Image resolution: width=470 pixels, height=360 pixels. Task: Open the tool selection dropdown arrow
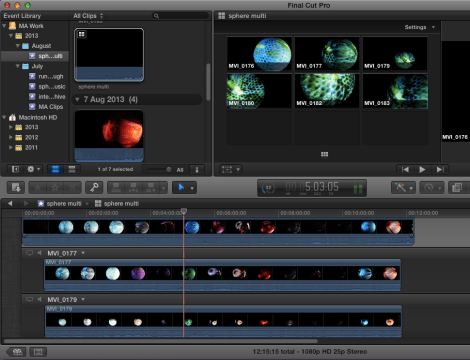[x=192, y=188]
